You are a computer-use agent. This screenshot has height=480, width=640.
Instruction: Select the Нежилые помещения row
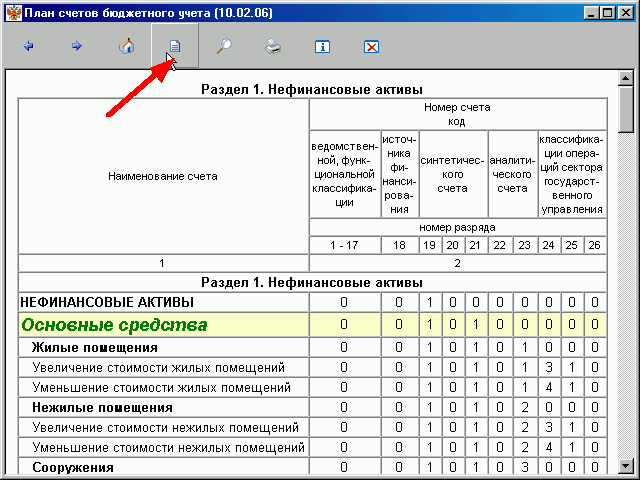point(312,407)
